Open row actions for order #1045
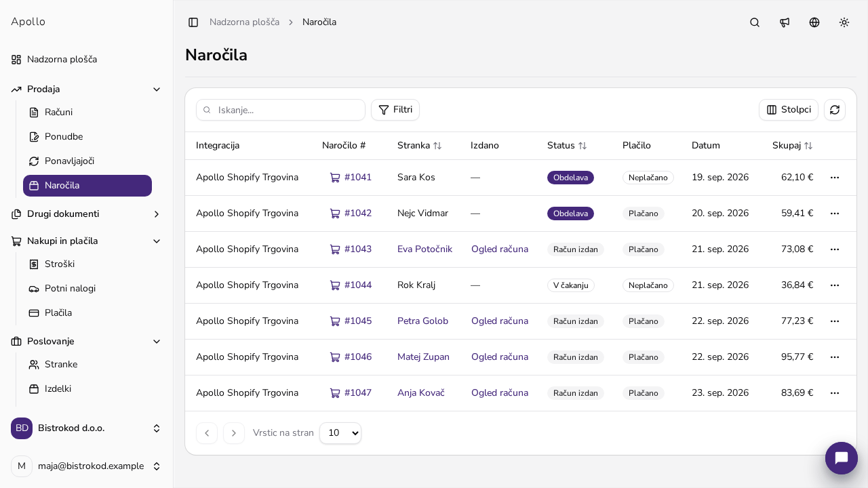 click(835, 321)
